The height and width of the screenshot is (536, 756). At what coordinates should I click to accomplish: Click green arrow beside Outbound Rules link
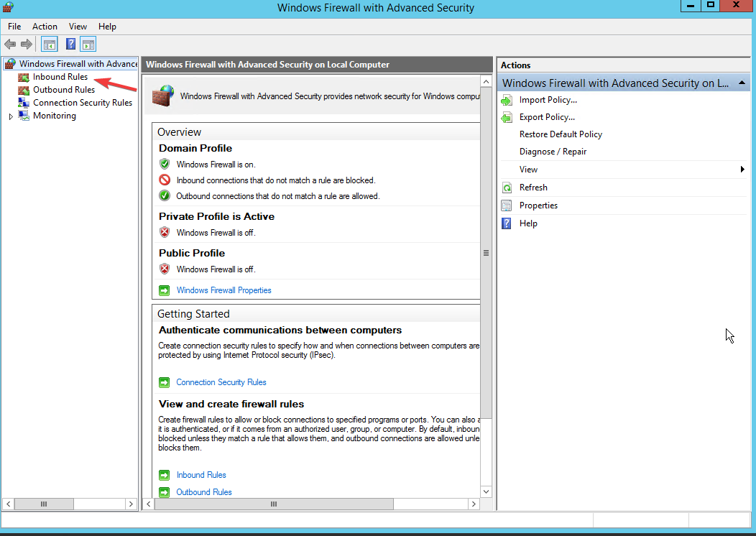165,492
